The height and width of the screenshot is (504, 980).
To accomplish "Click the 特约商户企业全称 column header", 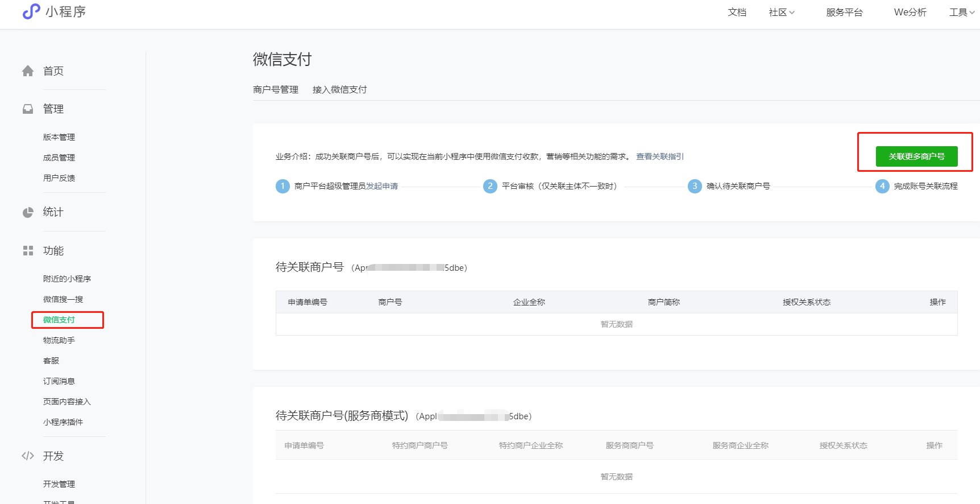I will (531, 445).
